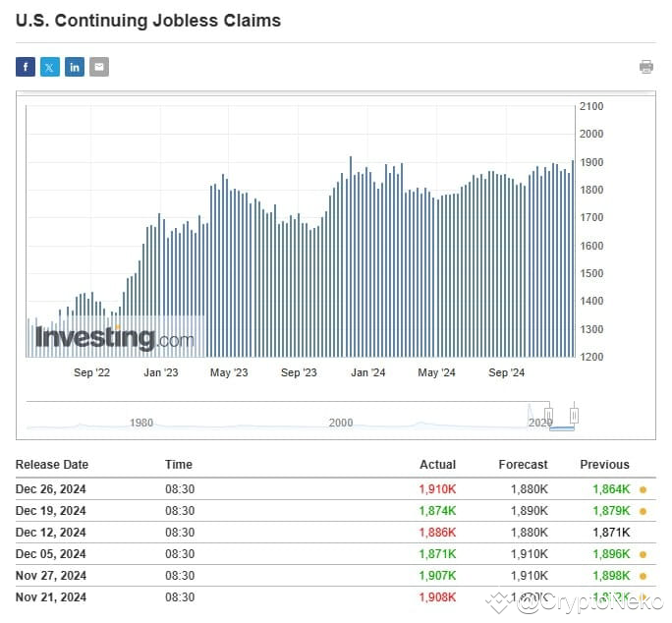This screenshot has width=672, height=623.
Task: Click the Jan '24 chart axis label
Action: [x=368, y=372]
